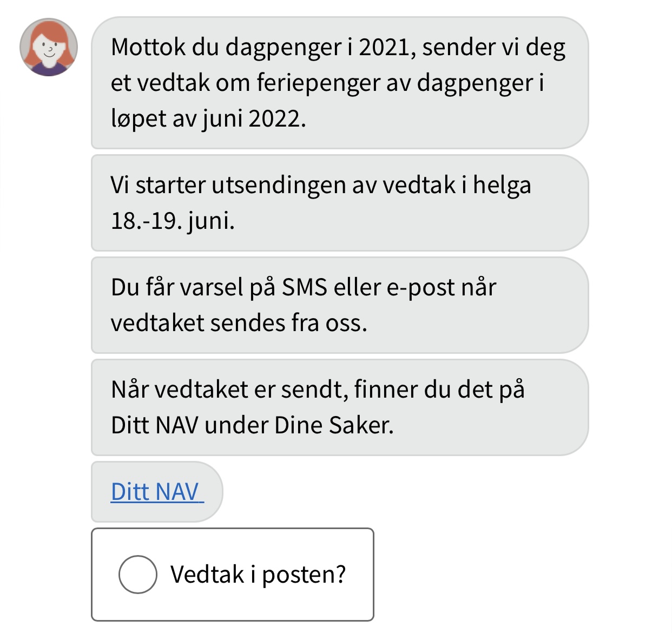Click 'sender vi deg' in the first message
Screen dimensions: 672x633
pyautogui.click(x=493, y=48)
